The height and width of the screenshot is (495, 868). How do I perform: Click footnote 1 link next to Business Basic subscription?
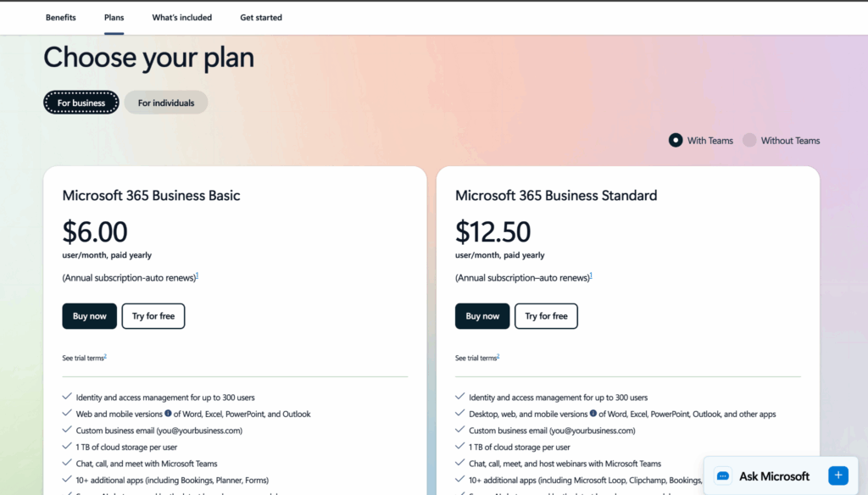click(198, 275)
